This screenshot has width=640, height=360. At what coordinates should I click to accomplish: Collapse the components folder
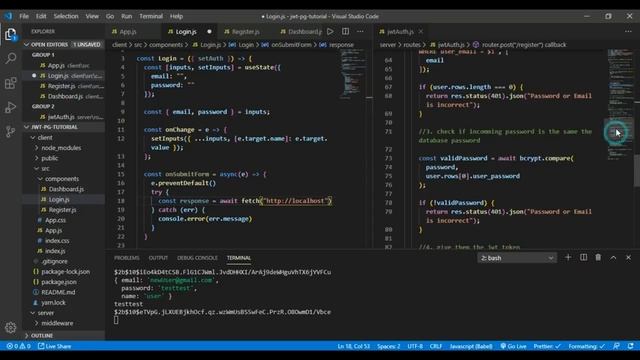point(63,179)
